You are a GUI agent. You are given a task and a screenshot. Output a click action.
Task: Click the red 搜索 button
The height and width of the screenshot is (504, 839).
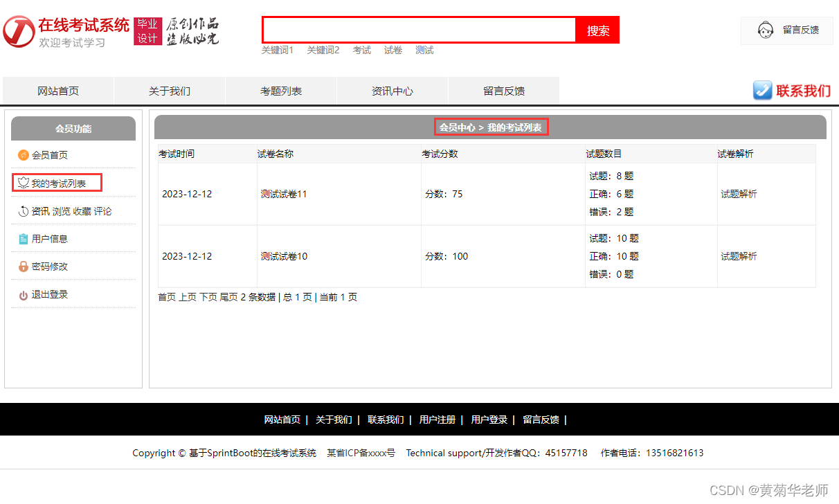(598, 30)
